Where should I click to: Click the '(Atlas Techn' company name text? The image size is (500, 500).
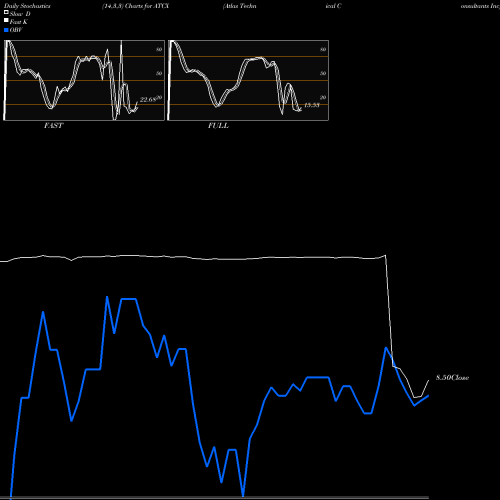240,6
